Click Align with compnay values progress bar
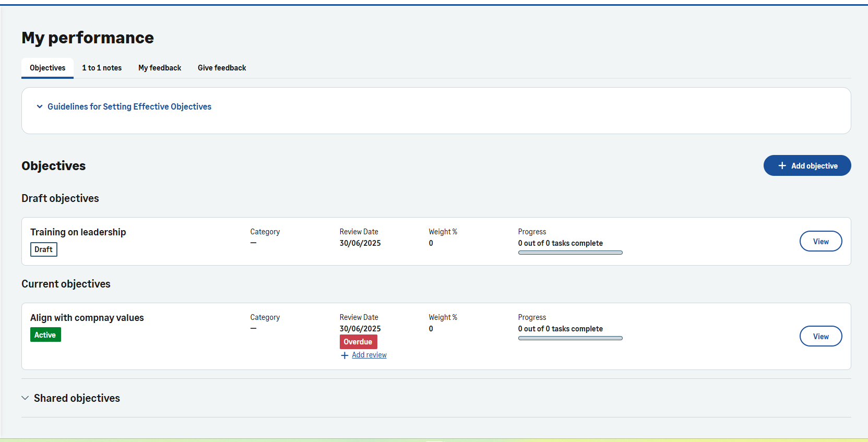868x442 pixels. tap(570, 338)
